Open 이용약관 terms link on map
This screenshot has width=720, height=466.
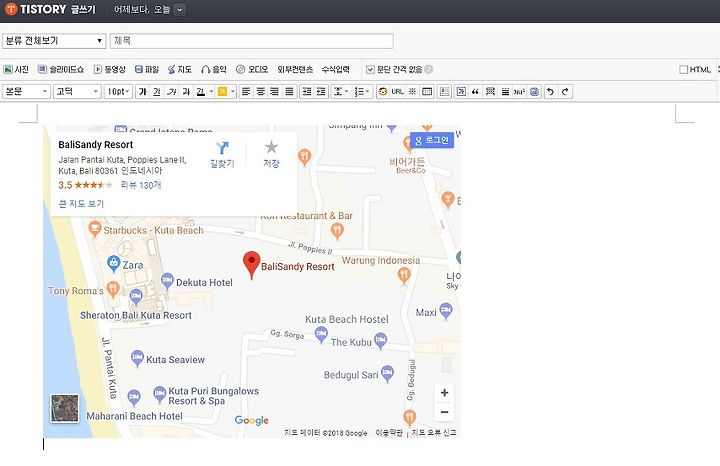click(x=389, y=432)
